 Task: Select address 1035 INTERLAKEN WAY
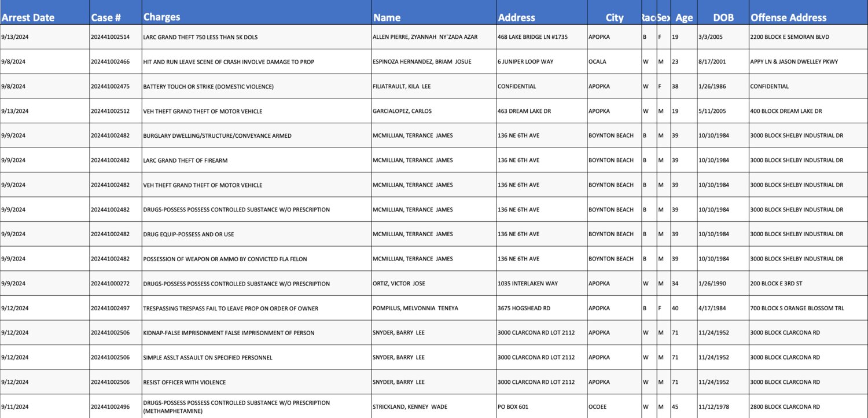coord(542,284)
